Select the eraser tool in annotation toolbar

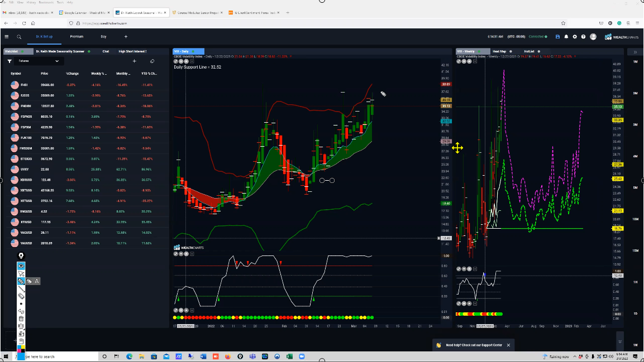tap(21, 296)
